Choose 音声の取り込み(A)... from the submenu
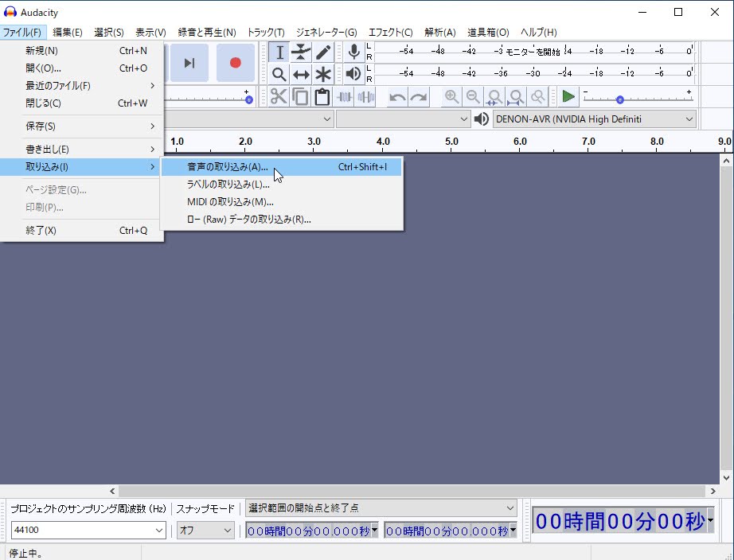The height and width of the screenshot is (560, 734). click(x=228, y=167)
